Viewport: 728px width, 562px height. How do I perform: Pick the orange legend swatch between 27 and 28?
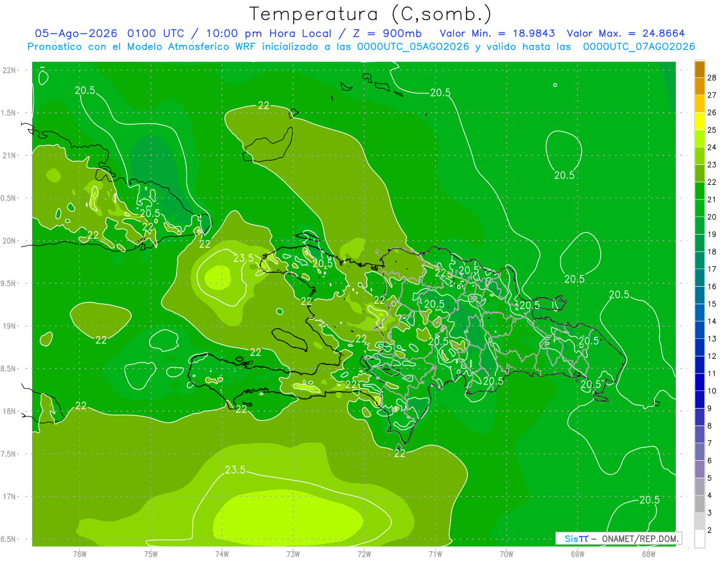click(699, 86)
